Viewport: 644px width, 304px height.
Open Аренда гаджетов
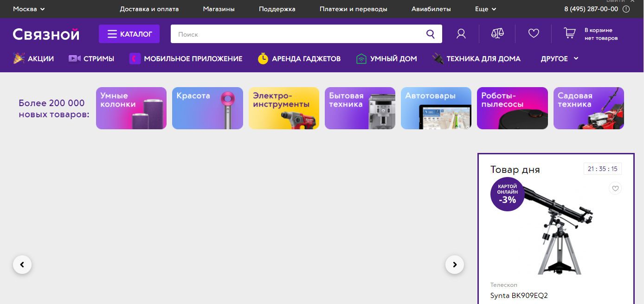point(306,59)
